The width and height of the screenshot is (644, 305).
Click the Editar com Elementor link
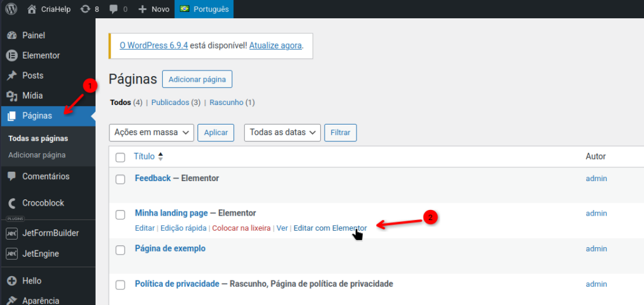(x=330, y=228)
